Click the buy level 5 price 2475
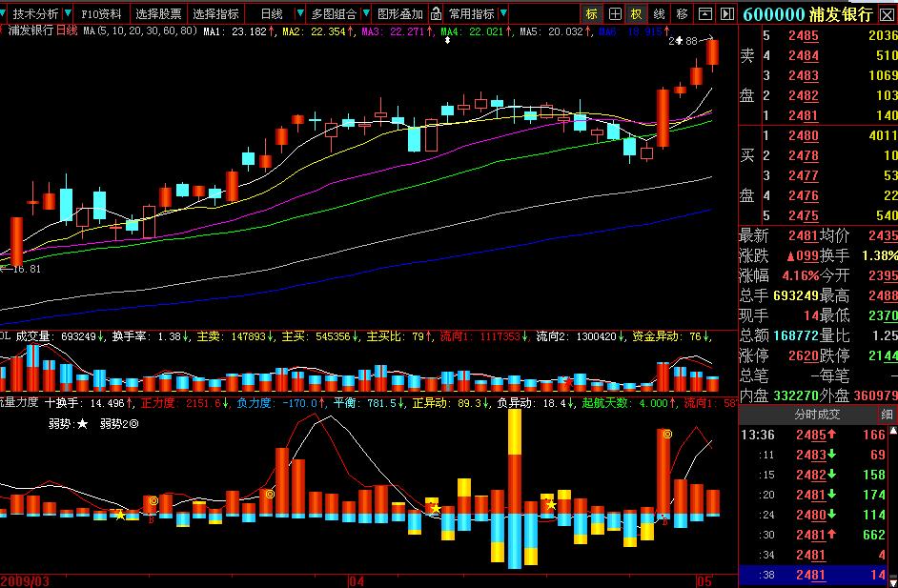Viewport: 898px width, 588px height. click(x=803, y=215)
